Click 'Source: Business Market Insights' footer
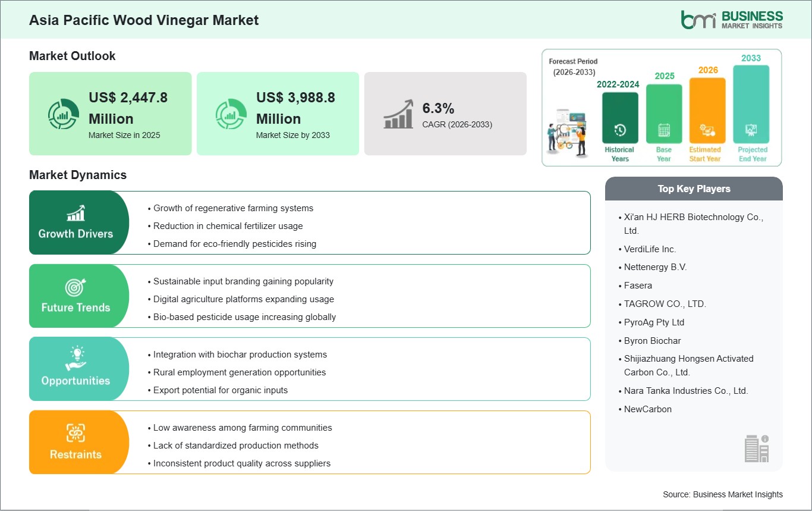Viewport: 812px width, 511px height. (723, 494)
